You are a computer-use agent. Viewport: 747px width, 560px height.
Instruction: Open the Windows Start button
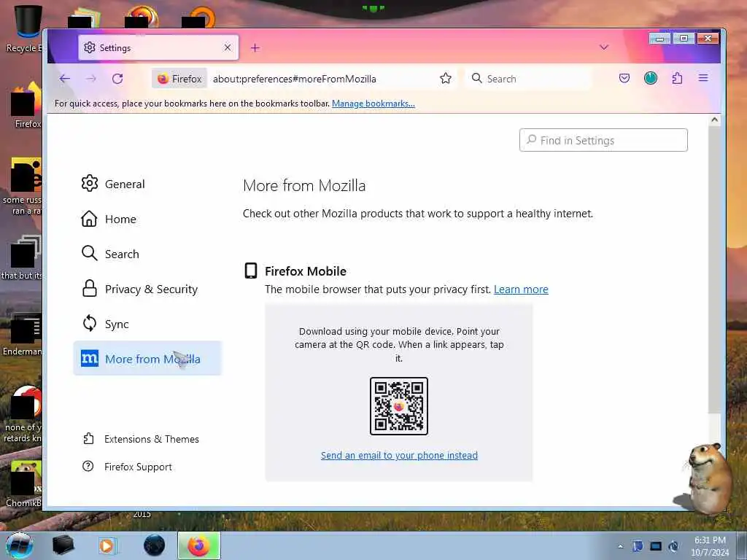pos(19,545)
